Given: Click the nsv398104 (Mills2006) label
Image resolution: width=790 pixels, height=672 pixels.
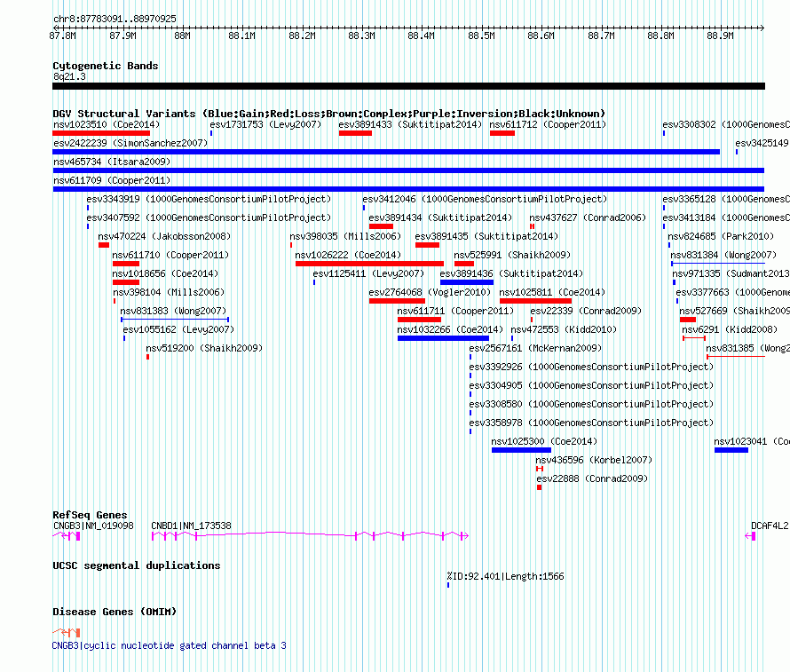Looking at the screenshot, I should click(169, 292).
